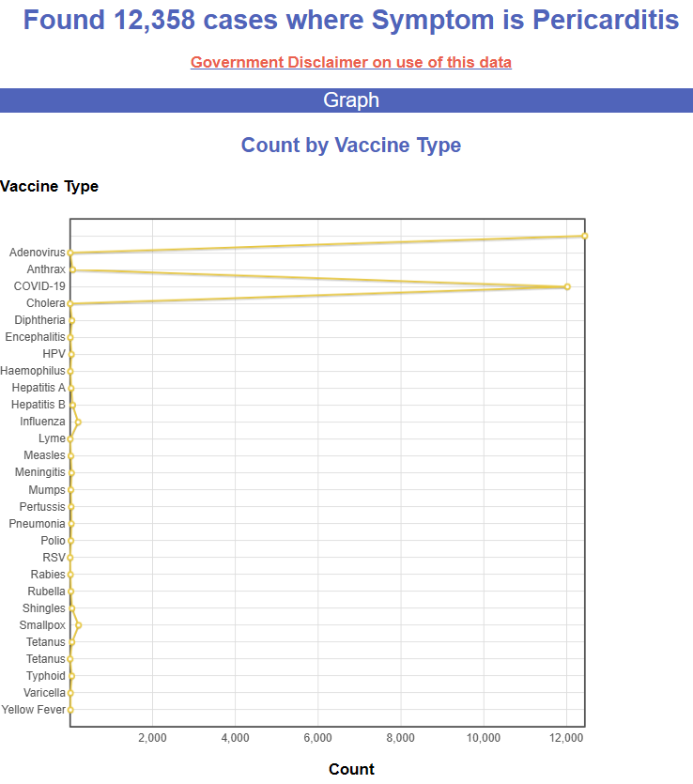Image resolution: width=693 pixels, height=784 pixels.
Task: Select the Adenovirus y-axis label
Action: [x=38, y=253]
